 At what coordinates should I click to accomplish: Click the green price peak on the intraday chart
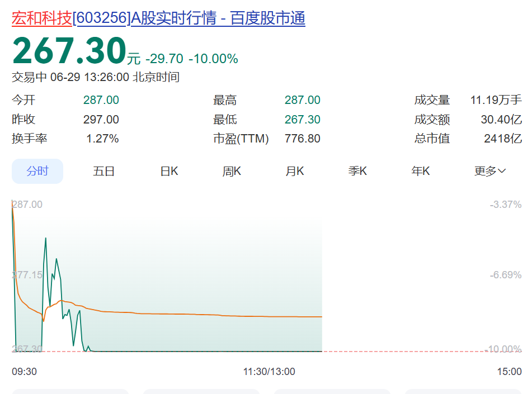(46, 239)
